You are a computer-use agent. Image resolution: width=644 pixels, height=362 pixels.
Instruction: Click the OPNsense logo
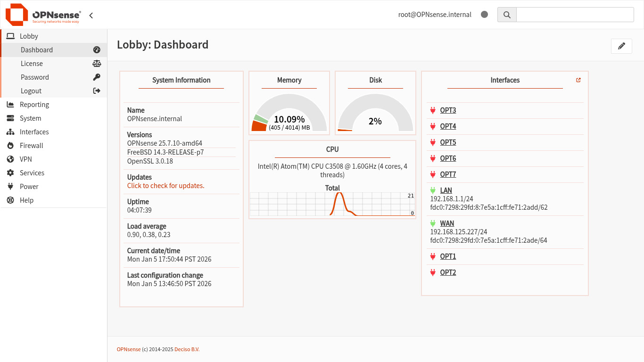(x=43, y=15)
